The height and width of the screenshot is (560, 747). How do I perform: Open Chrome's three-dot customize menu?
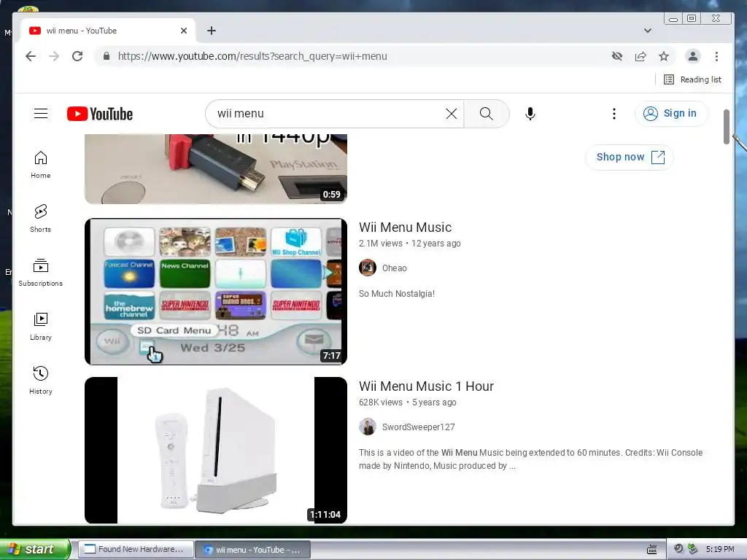tap(716, 56)
